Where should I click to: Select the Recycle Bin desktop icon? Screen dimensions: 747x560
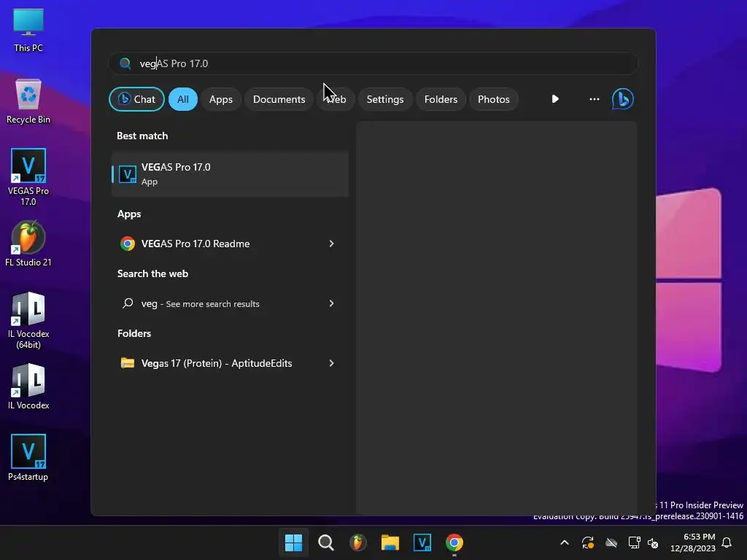(28, 101)
